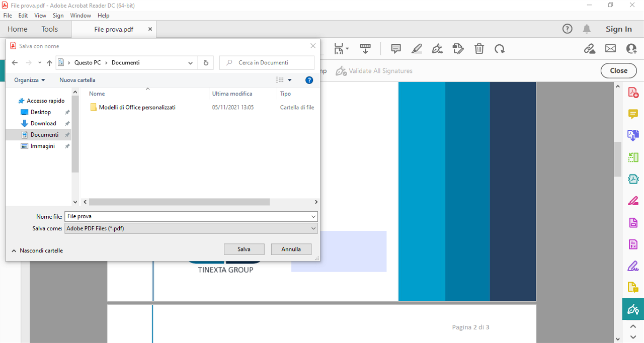This screenshot has height=343, width=644.
Task: Switch to the Tools tab
Action: pos(50,29)
